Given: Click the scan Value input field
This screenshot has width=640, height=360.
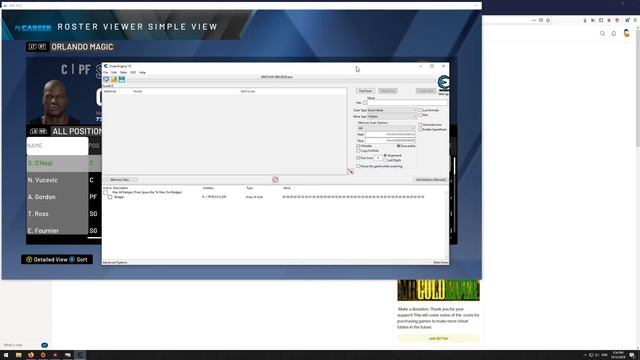Looking at the screenshot, I should pyautogui.click(x=407, y=103).
